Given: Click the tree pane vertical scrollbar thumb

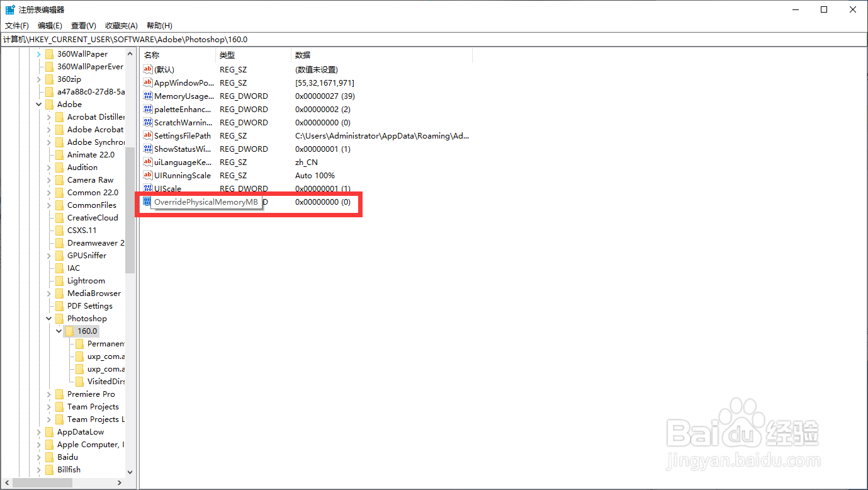Looking at the screenshot, I should [x=130, y=210].
